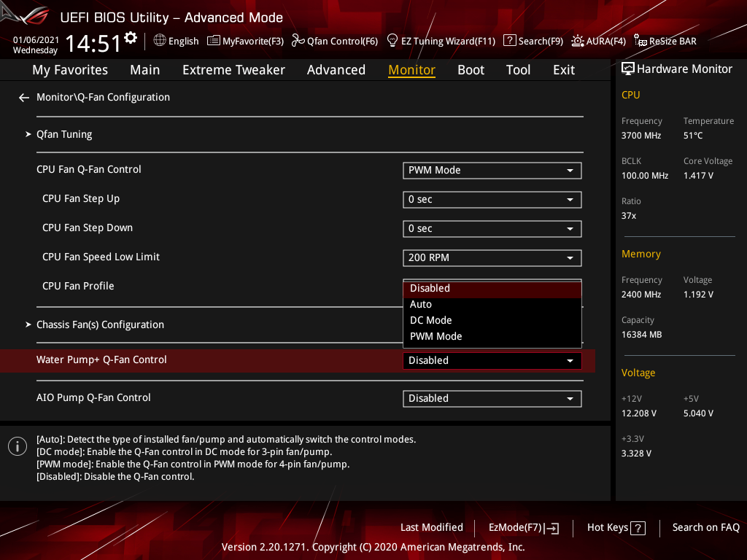Open CPU Fan Q-Fan Control dropdown
This screenshot has height=560, width=747.
click(x=492, y=171)
